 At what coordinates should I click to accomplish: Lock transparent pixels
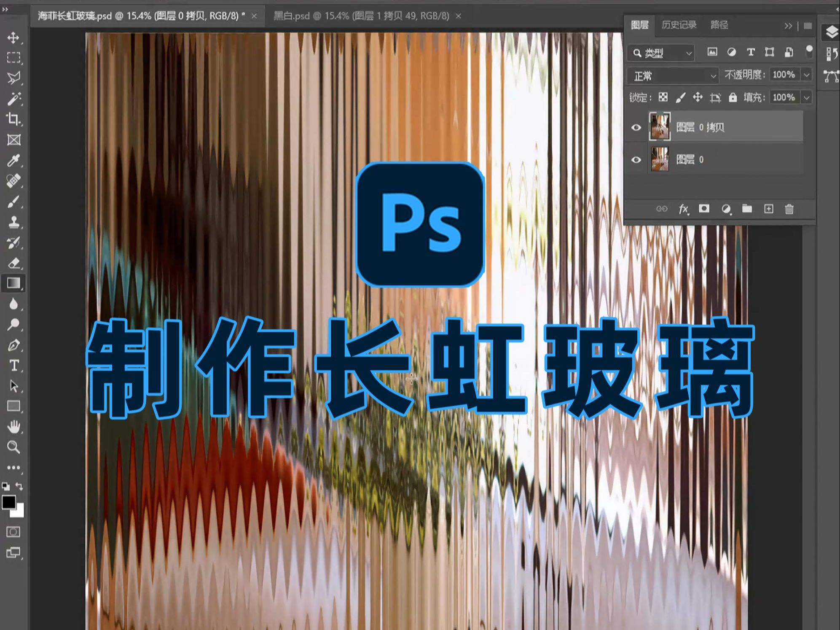(x=663, y=97)
